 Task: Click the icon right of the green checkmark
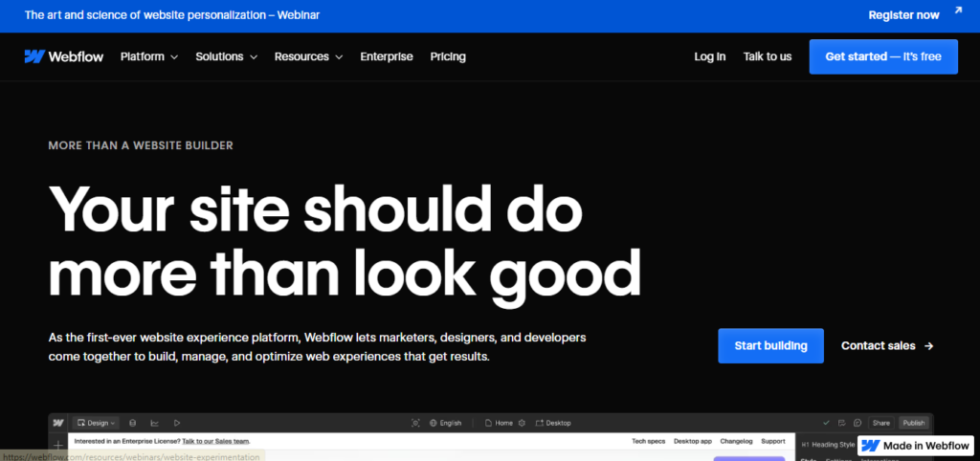(842, 423)
